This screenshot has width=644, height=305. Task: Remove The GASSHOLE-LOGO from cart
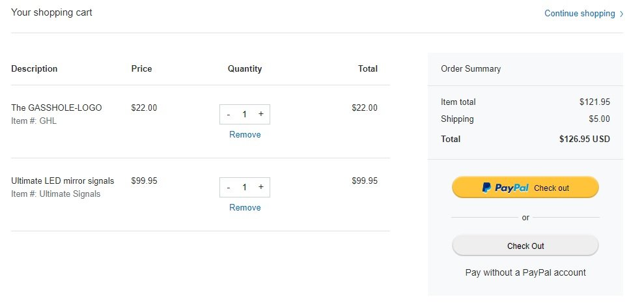pyautogui.click(x=245, y=134)
